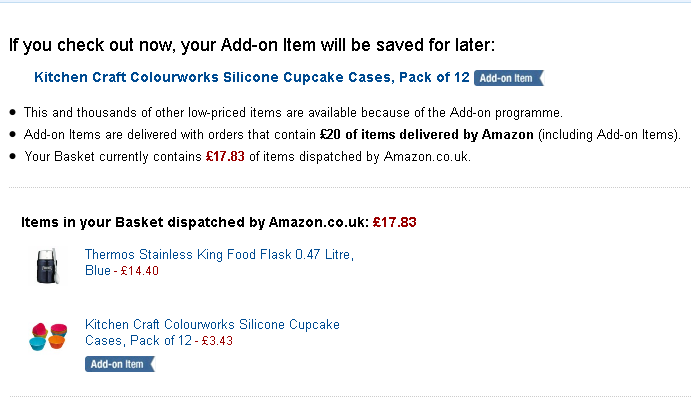Click bullet dot before "This and thousands"
The image size is (691, 404).
12,113
